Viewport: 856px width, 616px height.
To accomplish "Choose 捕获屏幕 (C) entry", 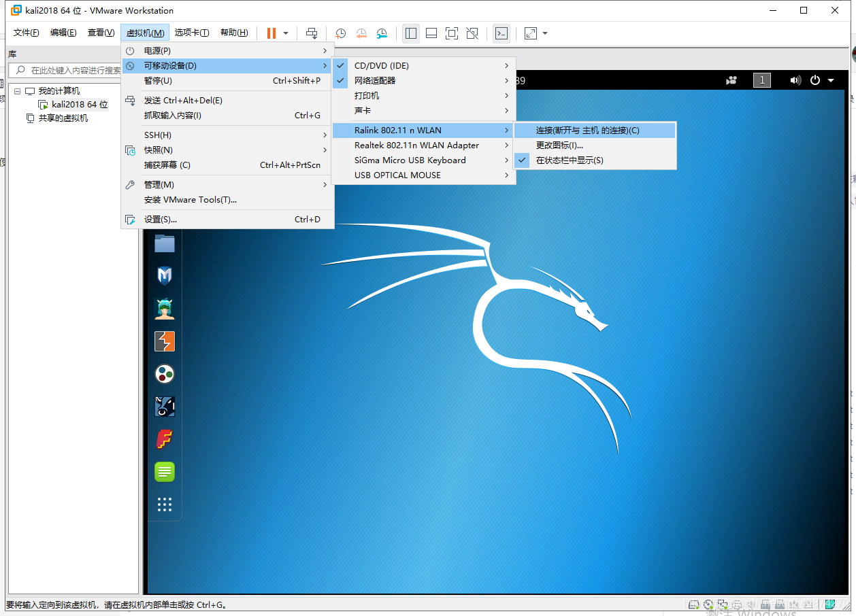I will pyautogui.click(x=228, y=165).
